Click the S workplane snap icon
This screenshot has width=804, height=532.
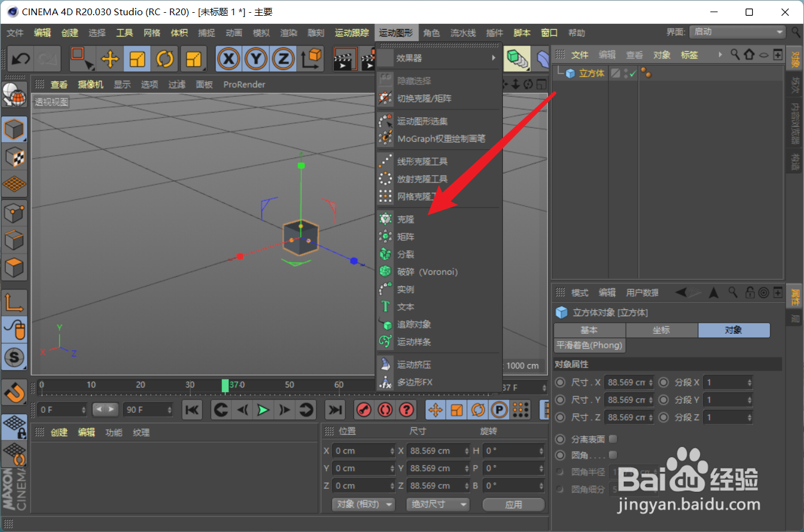pos(14,357)
